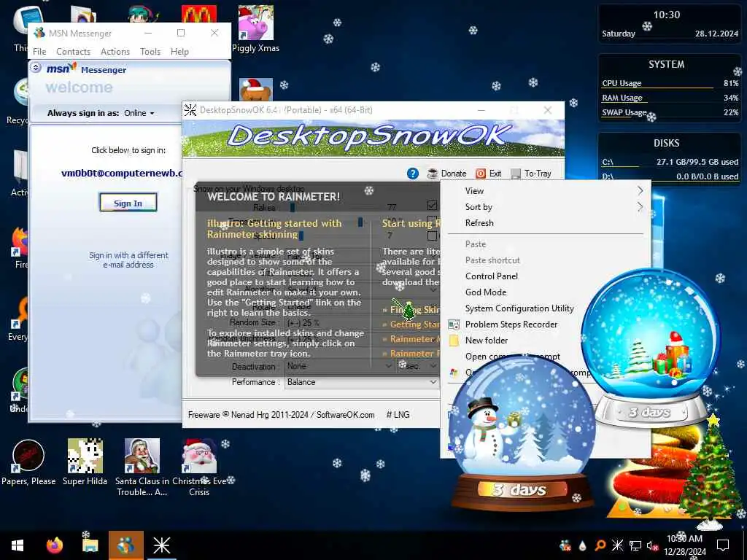Click the MSN butterfly logo in title bar

pos(39,33)
